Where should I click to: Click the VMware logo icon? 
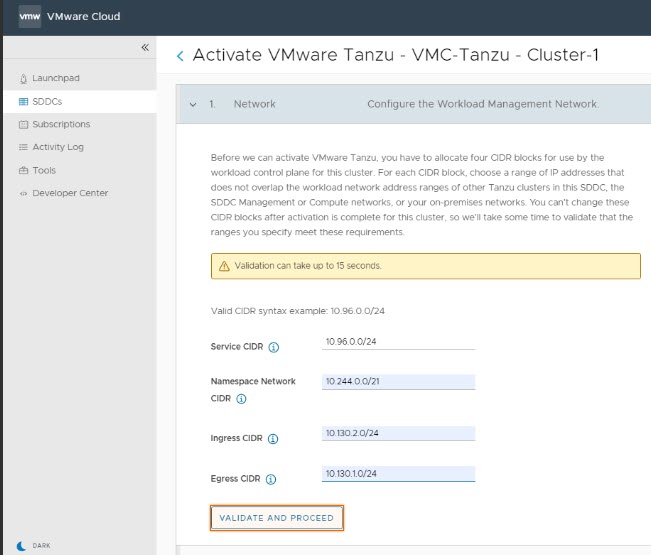30,16
